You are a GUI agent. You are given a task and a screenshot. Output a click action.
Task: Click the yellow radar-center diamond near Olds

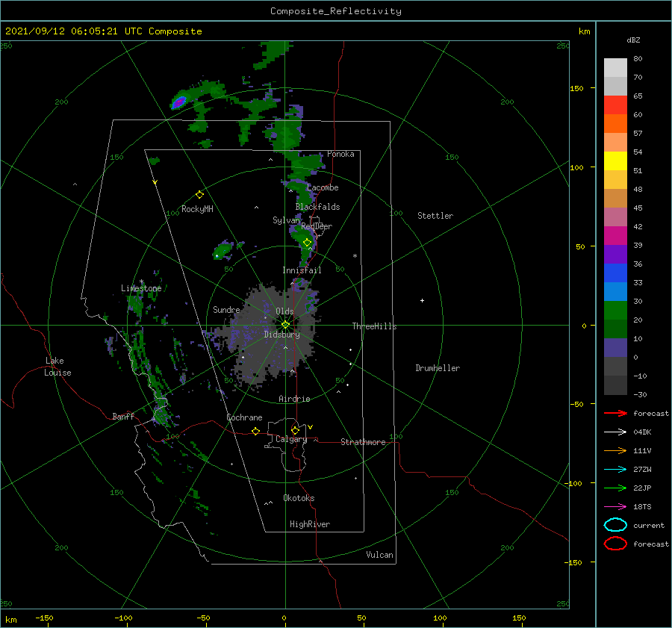285,325
